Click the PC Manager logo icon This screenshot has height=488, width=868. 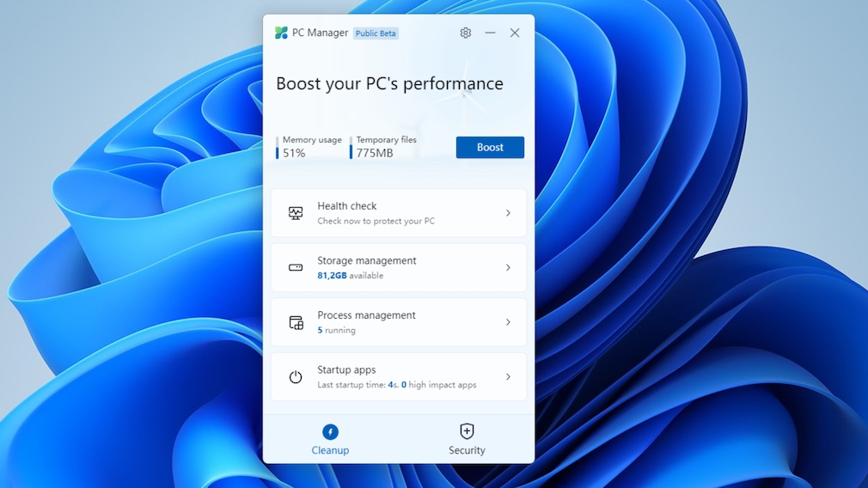tap(281, 33)
